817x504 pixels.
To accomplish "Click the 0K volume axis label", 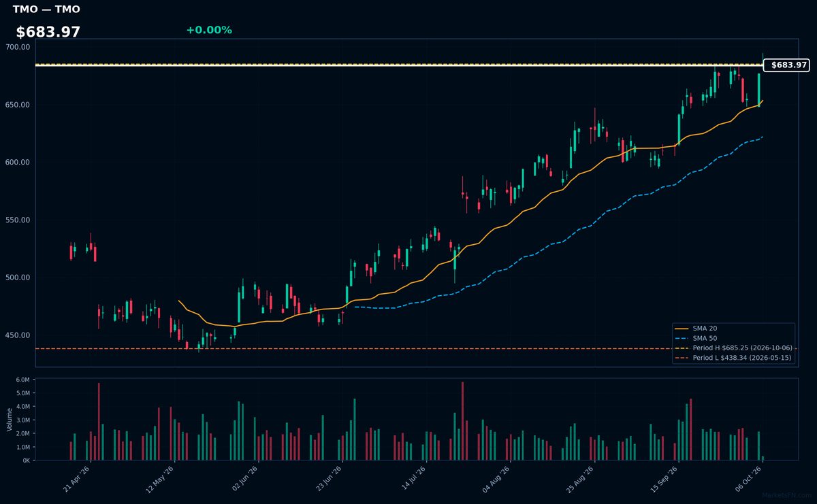I will pyautogui.click(x=27, y=460).
